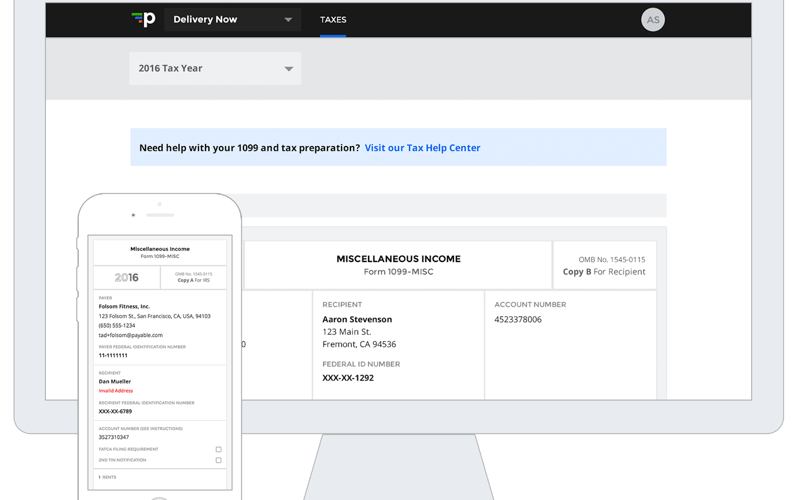The width and height of the screenshot is (800, 500).
Task: Click 'Copy A For IRS' on phone
Action: click(x=193, y=280)
